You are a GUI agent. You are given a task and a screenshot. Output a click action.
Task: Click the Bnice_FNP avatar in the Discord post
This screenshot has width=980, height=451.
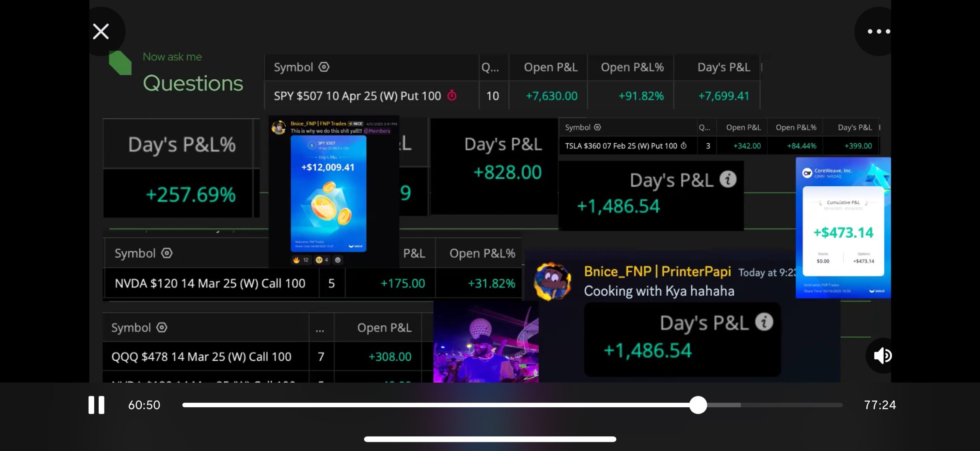coord(279,128)
